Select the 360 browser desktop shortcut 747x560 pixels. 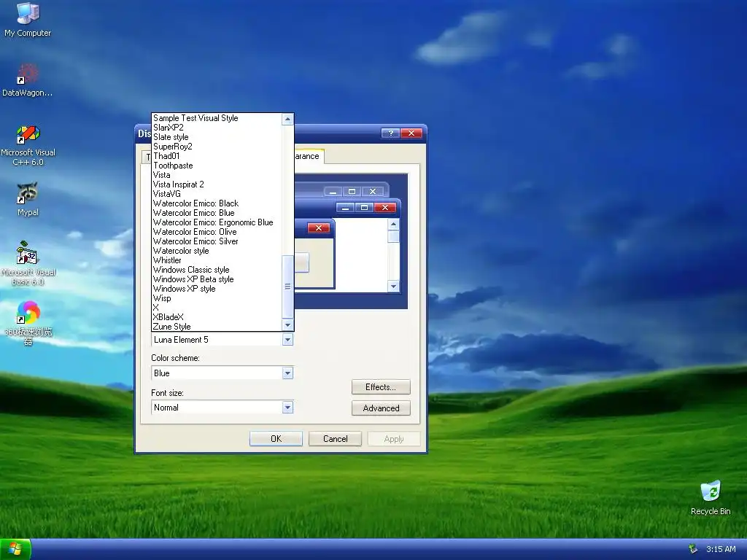[x=28, y=323]
